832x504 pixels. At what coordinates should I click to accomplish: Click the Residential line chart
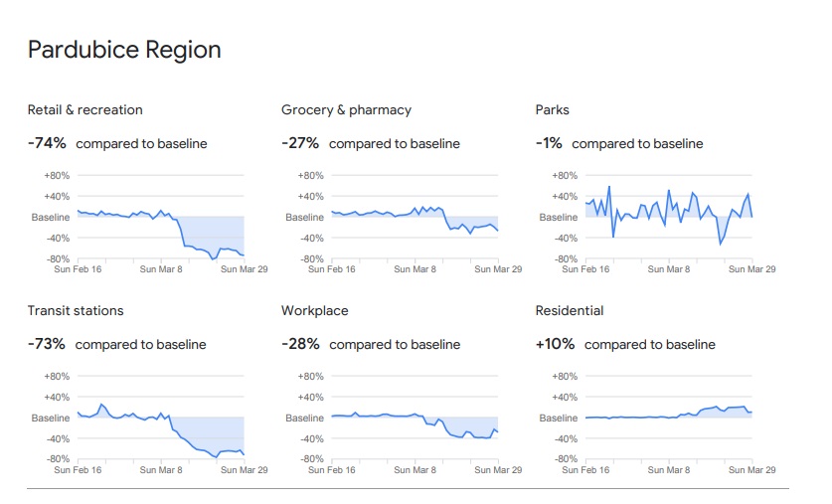click(x=668, y=419)
